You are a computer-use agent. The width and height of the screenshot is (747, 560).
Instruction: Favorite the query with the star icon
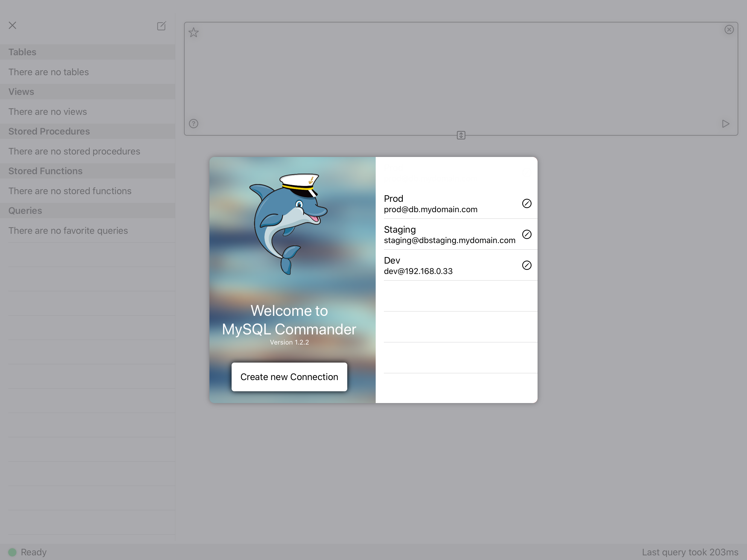(194, 33)
